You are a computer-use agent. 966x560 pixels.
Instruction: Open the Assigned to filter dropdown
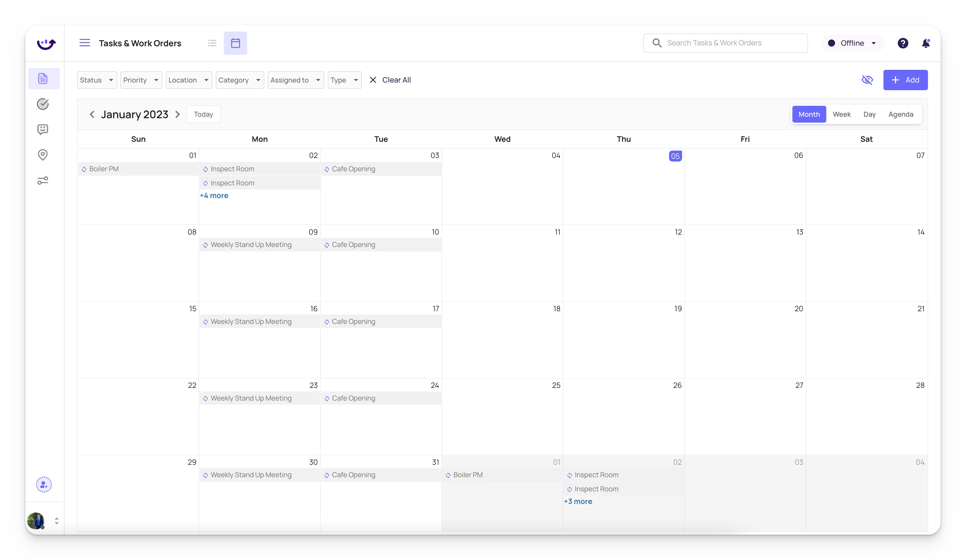[295, 80]
